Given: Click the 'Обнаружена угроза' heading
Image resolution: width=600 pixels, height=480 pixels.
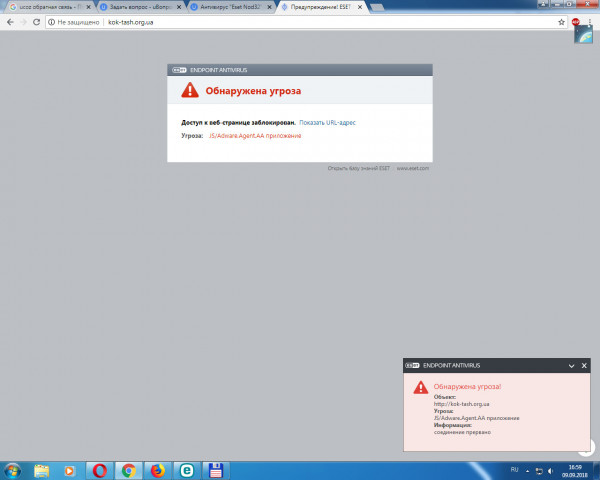Looking at the screenshot, I should [253, 91].
